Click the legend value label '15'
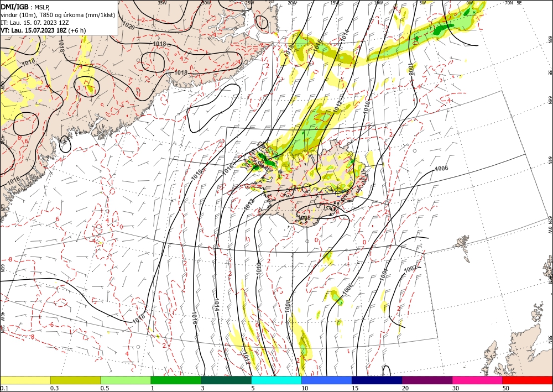This screenshot has width=553, height=392. 356,388
